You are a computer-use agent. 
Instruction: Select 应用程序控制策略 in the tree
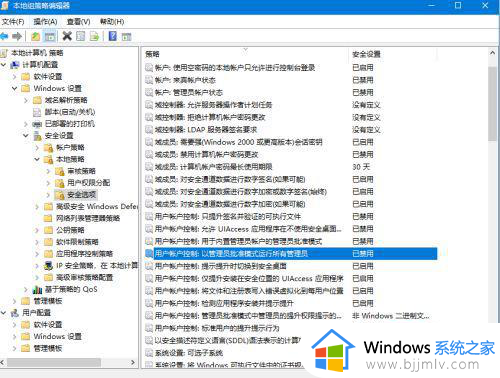[84, 254]
